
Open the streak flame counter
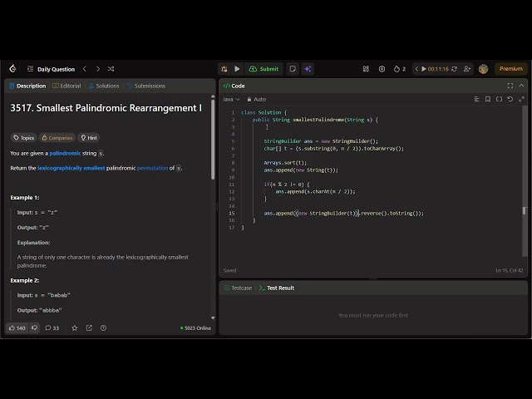tap(399, 69)
